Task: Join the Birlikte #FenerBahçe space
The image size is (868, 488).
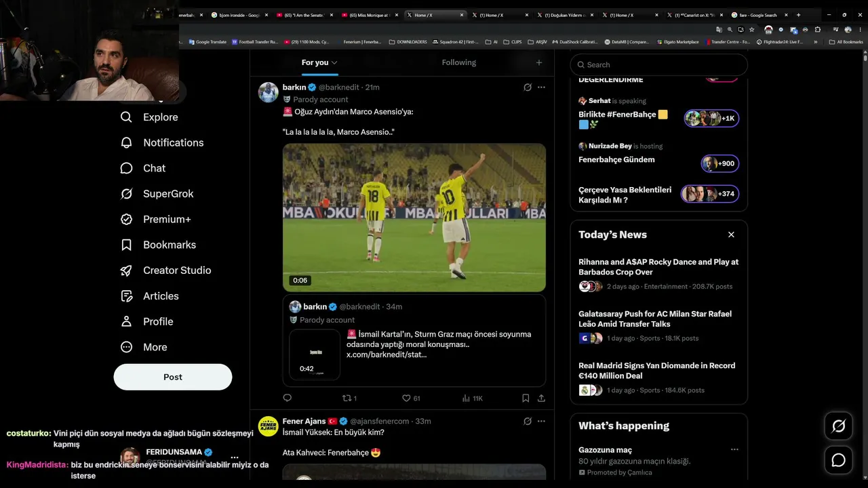Action: click(x=711, y=119)
